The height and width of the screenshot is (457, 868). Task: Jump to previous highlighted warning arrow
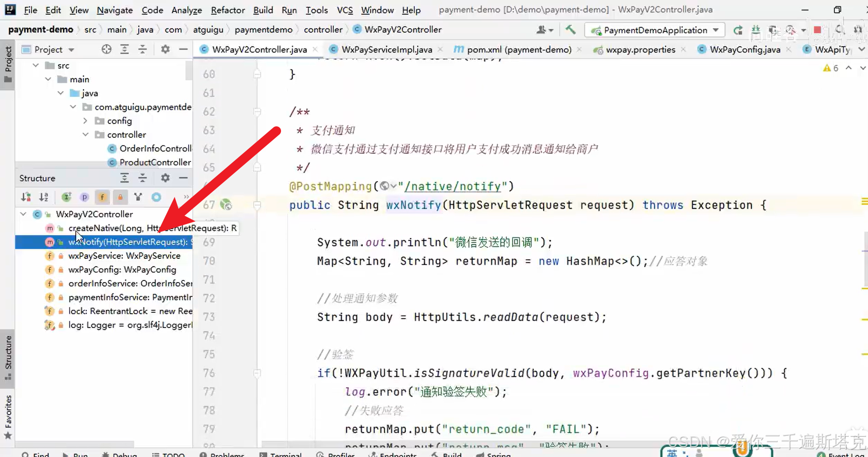tap(849, 68)
